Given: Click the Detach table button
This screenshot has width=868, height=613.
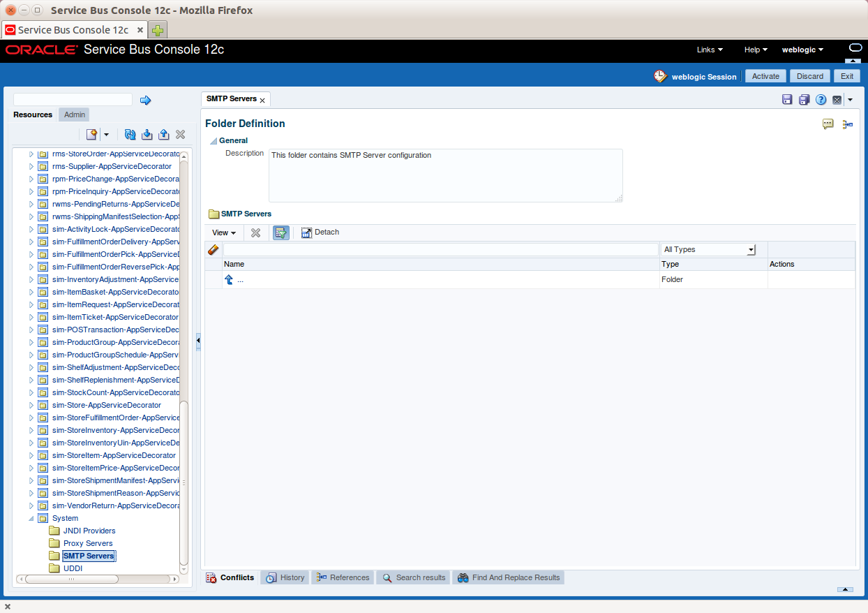Looking at the screenshot, I should coord(320,232).
